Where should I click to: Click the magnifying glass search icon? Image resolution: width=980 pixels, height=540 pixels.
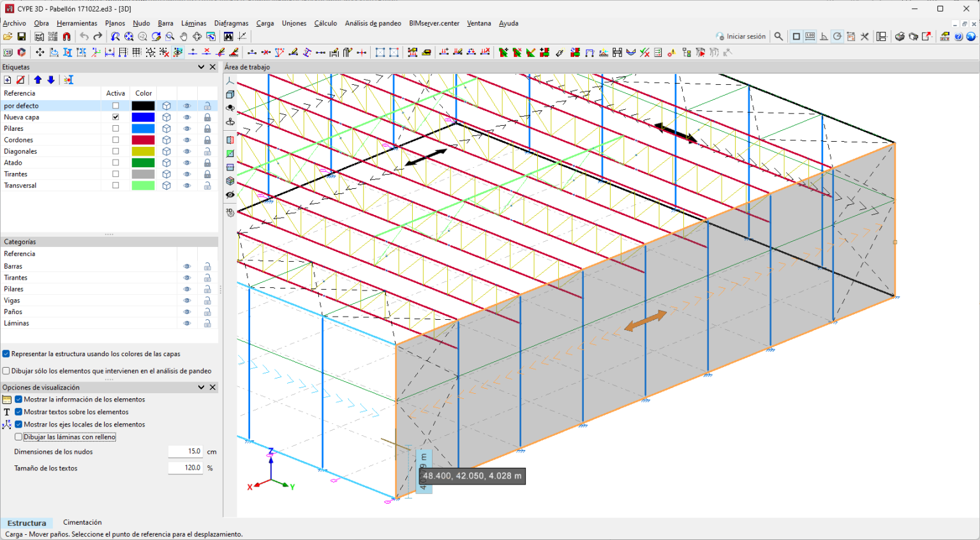tap(778, 37)
